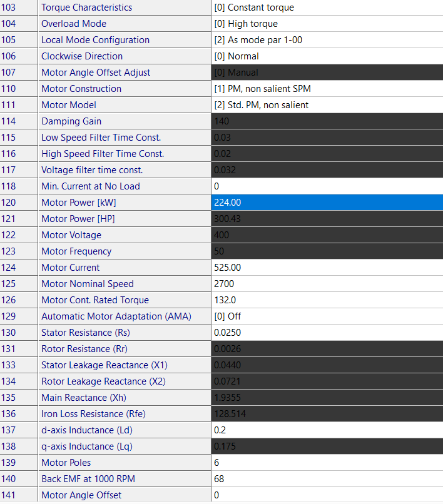443x504 pixels.
Task: Select High Speed Filter Time Const. label
Action: pos(103,154)
